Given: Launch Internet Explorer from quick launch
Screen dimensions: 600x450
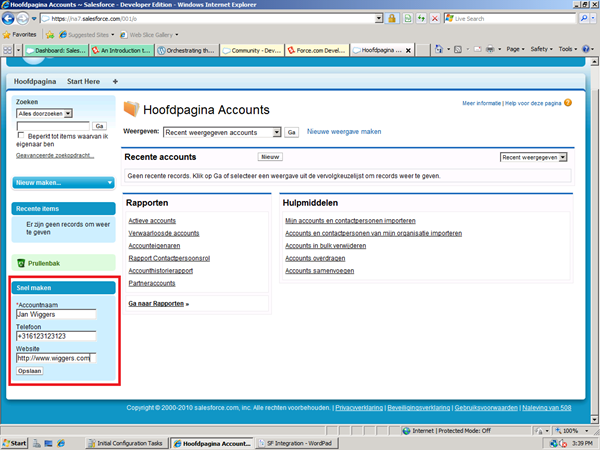Looking at the screenshot, I should [61, 443].
